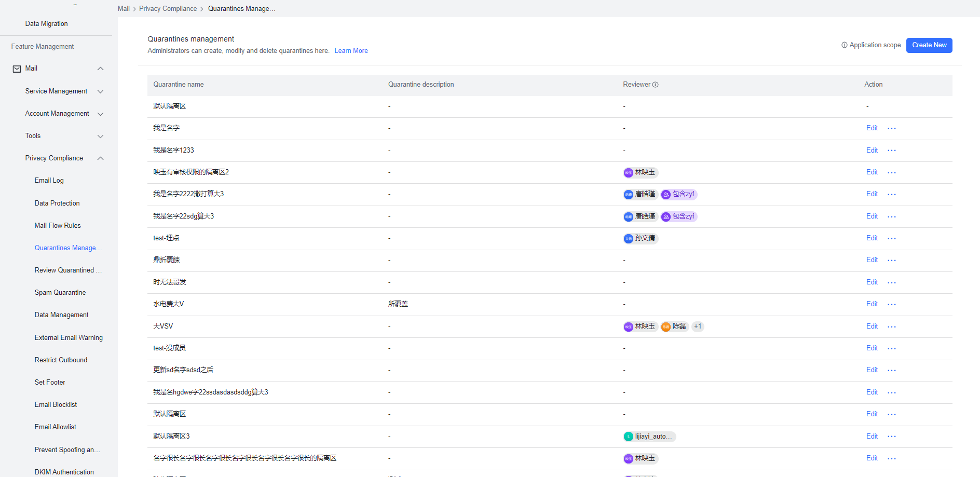Expand the Service Management section

click(x=100, y=91)
